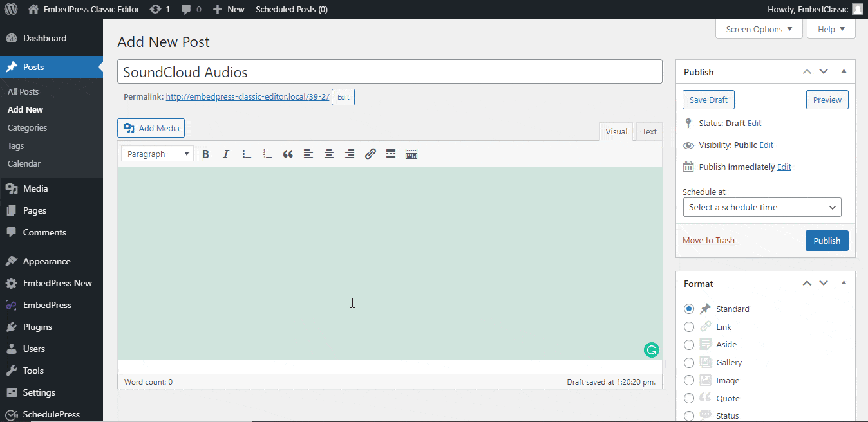
Task: Open the Tags submenu
Action: click(15, 145)
